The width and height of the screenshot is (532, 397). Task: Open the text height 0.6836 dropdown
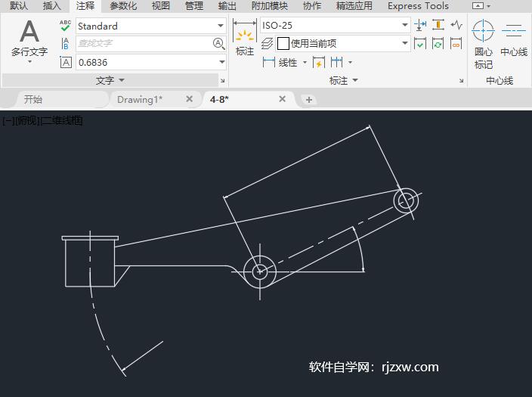pyautogui.click(x=222, y=62)
